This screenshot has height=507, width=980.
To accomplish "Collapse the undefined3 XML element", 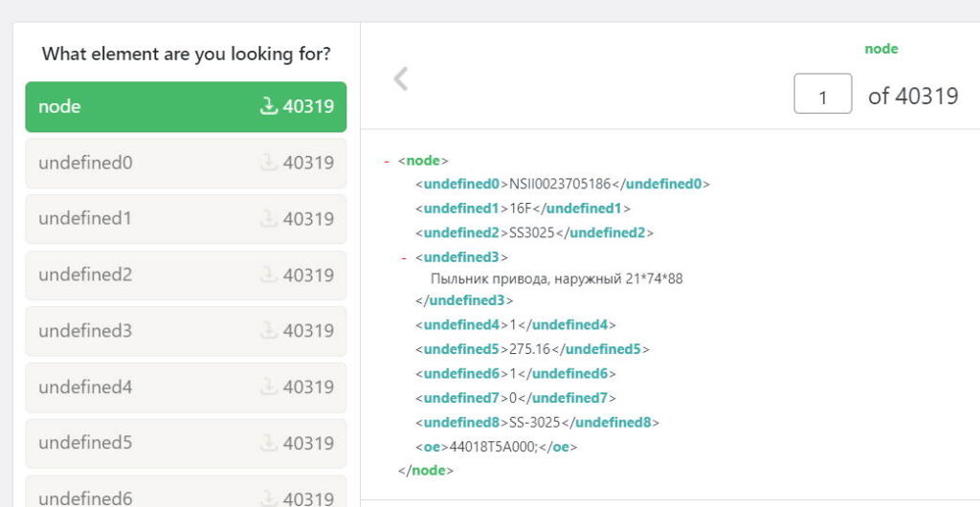I will pyautogui.click(x=404, y=257).
